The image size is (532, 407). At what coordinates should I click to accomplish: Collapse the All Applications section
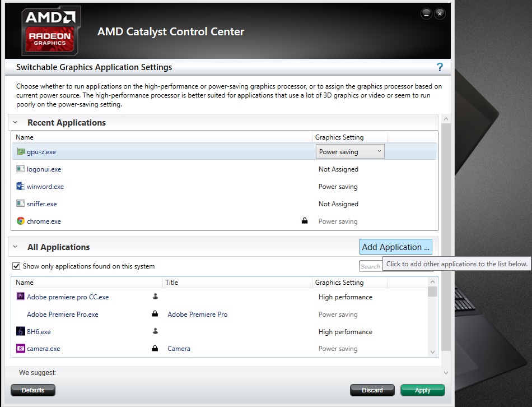click(x=15, y=247)
